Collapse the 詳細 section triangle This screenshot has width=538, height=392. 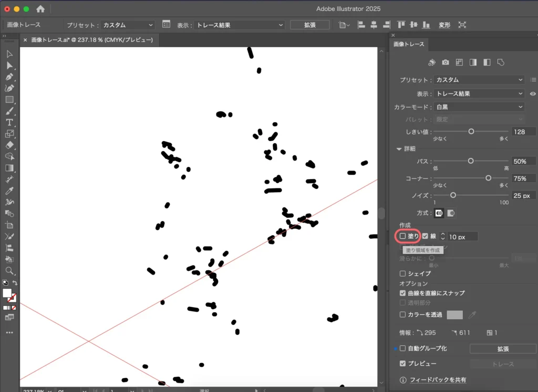coord(399,149)
